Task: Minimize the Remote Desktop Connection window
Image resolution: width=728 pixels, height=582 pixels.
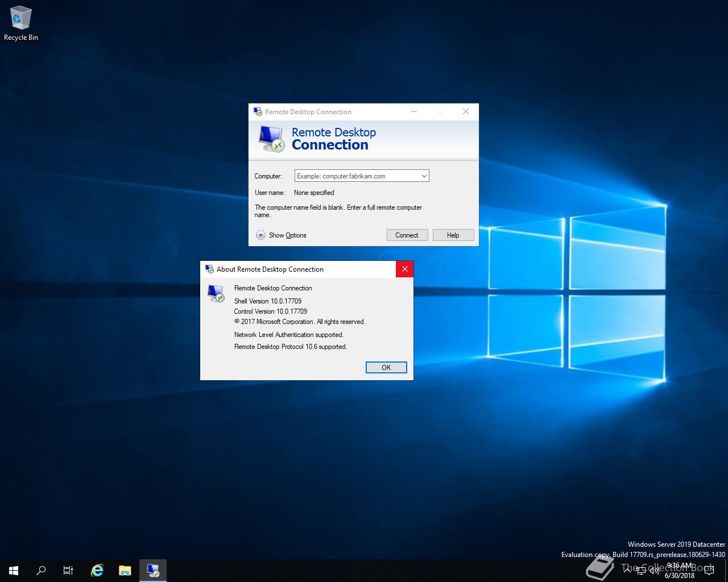Action: (413, 111)
